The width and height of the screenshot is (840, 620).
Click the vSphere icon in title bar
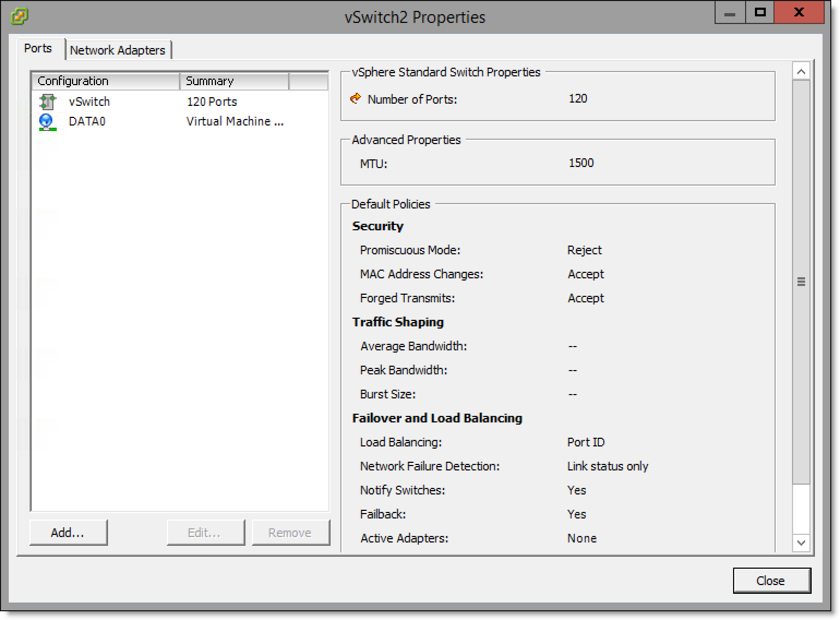(20, 16)
